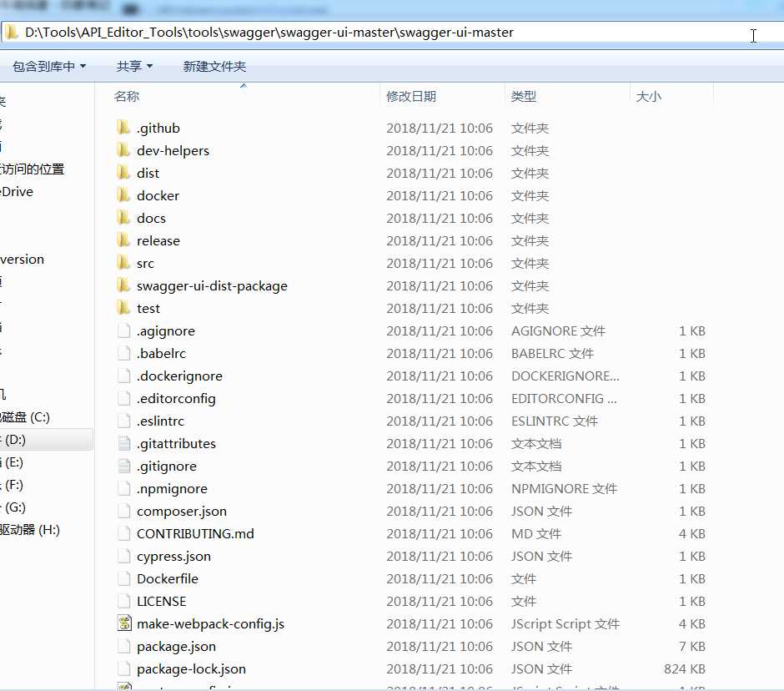Click the 824 KB size cell
Screen dimensions: 784x691
point(685,668)
